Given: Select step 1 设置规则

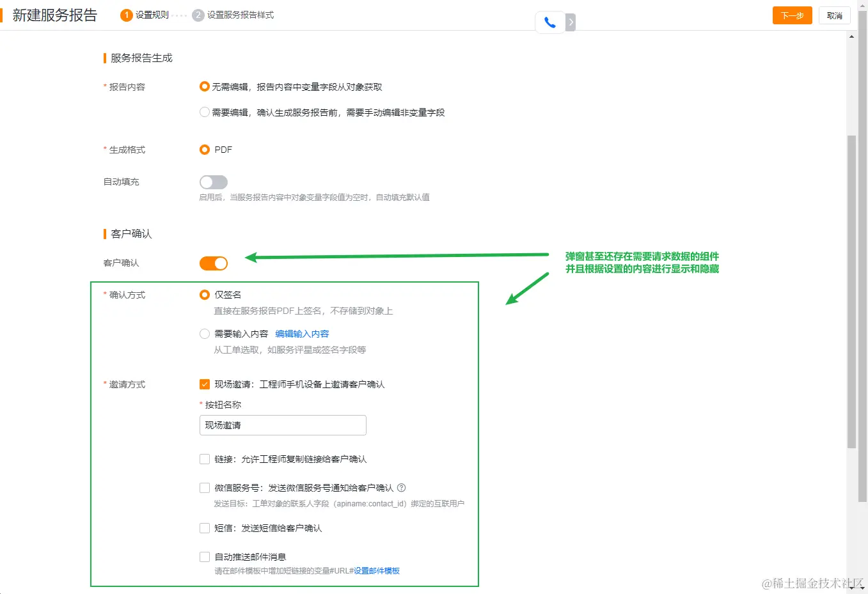Looking at the screenshot, I should (145, 15).
